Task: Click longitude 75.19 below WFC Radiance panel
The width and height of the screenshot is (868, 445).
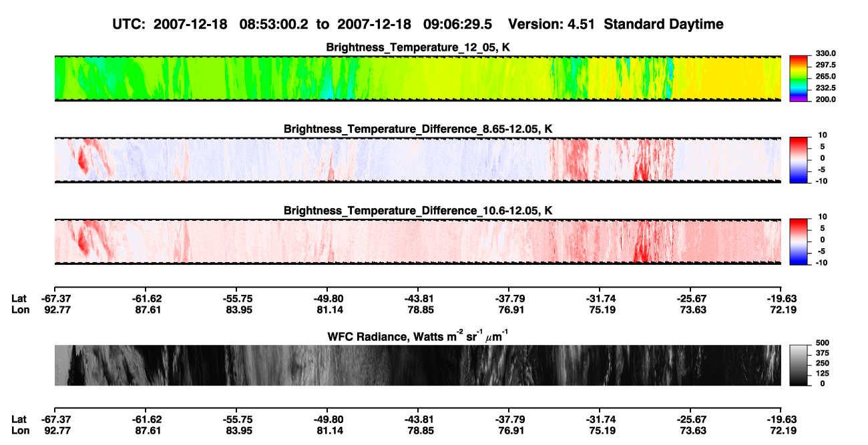Action: tap(602, 430)
